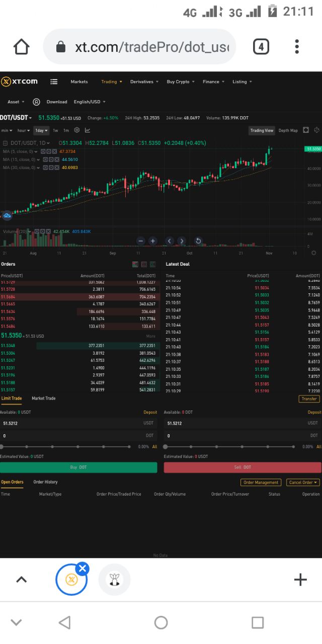Switch to Trading View chart tab
Viewport: 322px width, 644px height.
pyautogui.click(x=262, y=130)
